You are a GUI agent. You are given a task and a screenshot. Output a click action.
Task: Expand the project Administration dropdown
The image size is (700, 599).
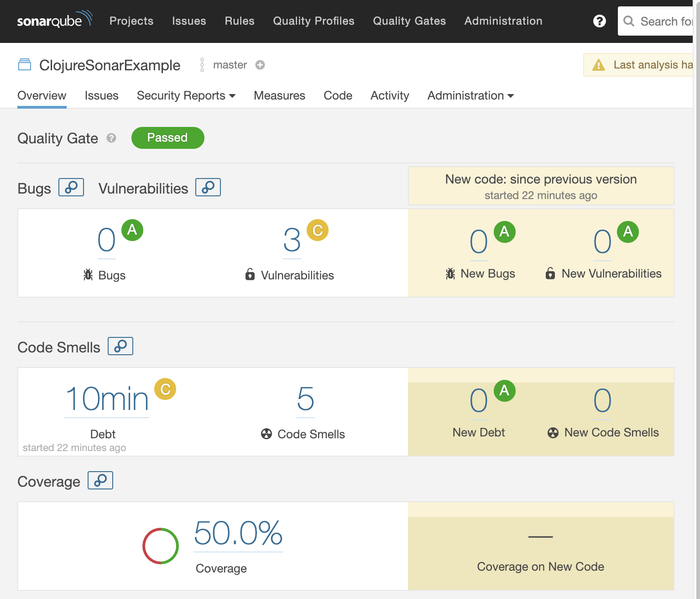pyautogui.click(x=470, y=95)
